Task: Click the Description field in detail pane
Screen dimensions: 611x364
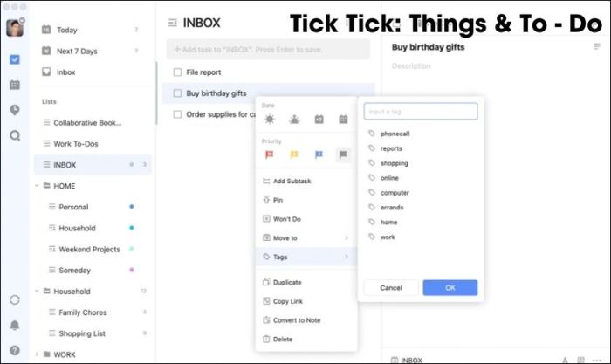Action: coord(411,65)
